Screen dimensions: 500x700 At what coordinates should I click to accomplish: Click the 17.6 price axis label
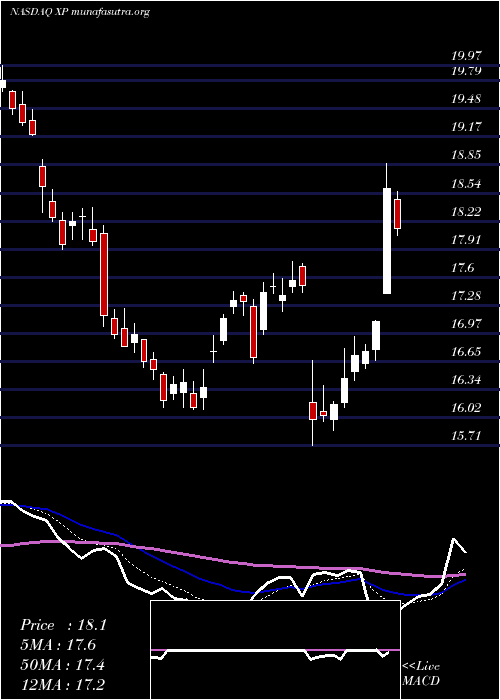[x=462, y=267]
